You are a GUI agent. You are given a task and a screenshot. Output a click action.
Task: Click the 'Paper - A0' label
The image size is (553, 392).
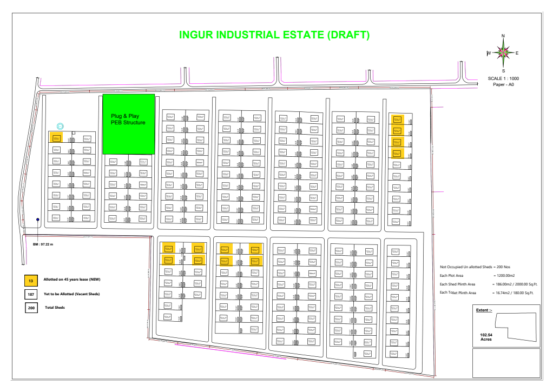[503, 84]
